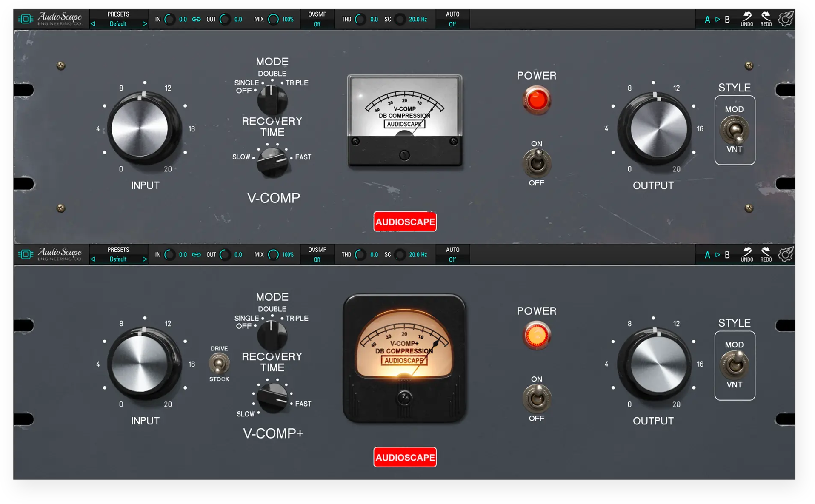Open the OVSMP Off selector in V-COMP

click(x=317, y=19)
